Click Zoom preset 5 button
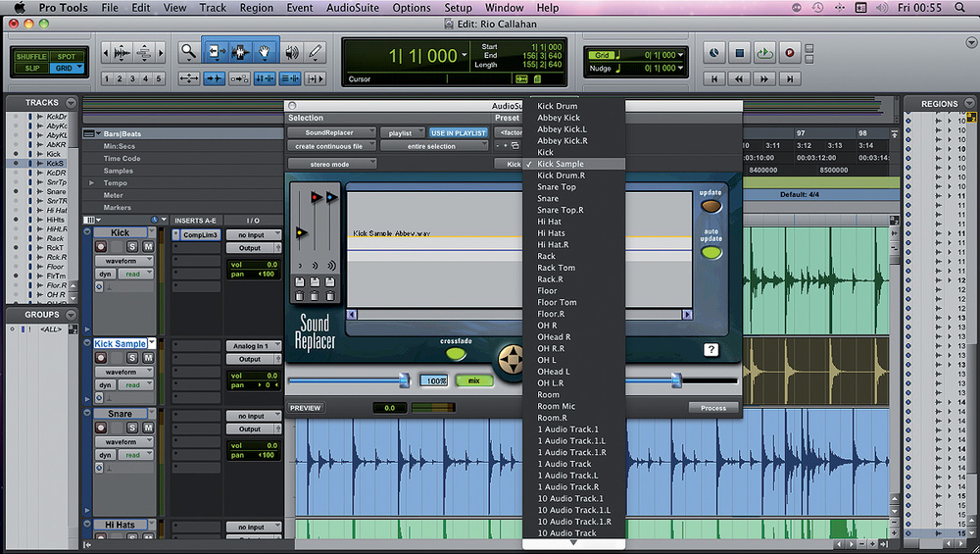 [158, 78]
